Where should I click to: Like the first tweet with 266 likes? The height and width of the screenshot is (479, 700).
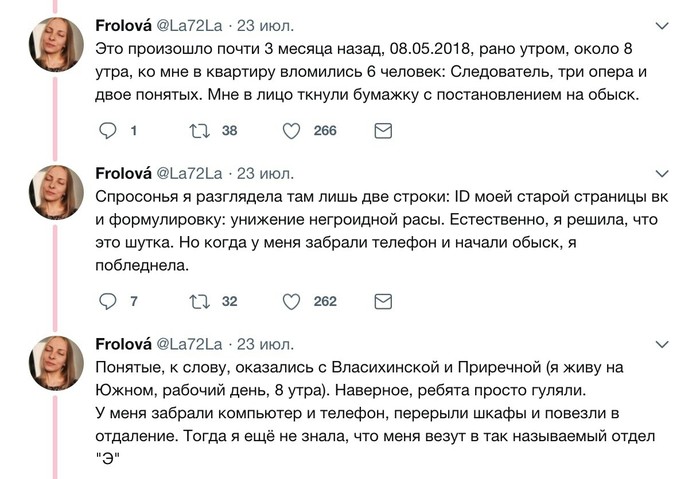(x=291, y=130)
